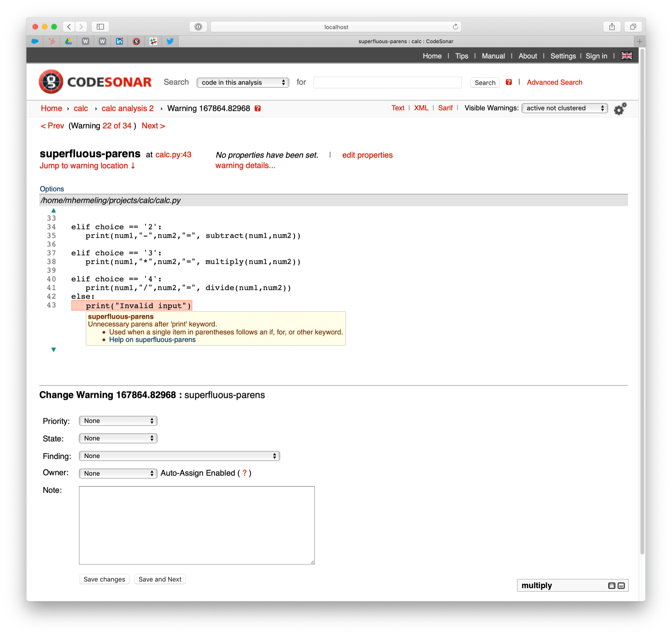
Task: Toggle the Safari sidebar button
Action: pos(100,27)
